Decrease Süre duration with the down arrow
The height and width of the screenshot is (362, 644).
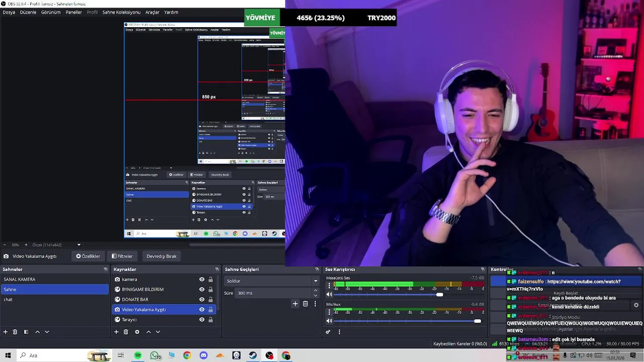(315, 295)
